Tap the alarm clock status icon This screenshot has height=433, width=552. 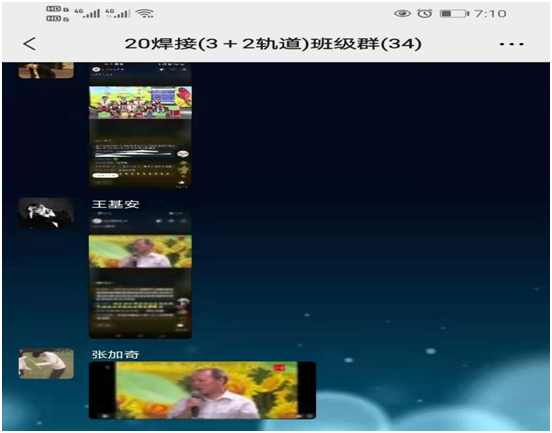point(425,13)
